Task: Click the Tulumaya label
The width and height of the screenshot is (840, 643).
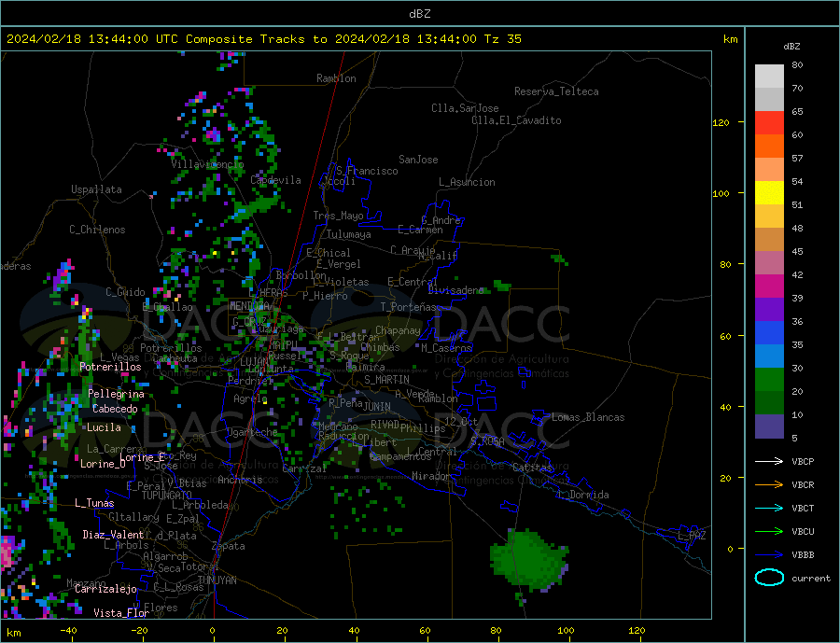Action: (x=349, y=234)
